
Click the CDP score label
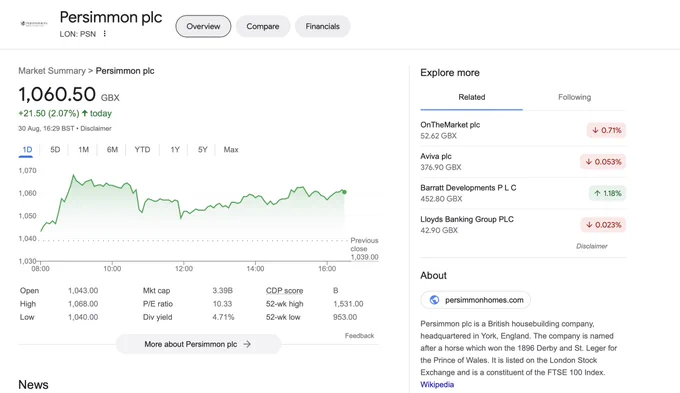(x=284, y=291)
